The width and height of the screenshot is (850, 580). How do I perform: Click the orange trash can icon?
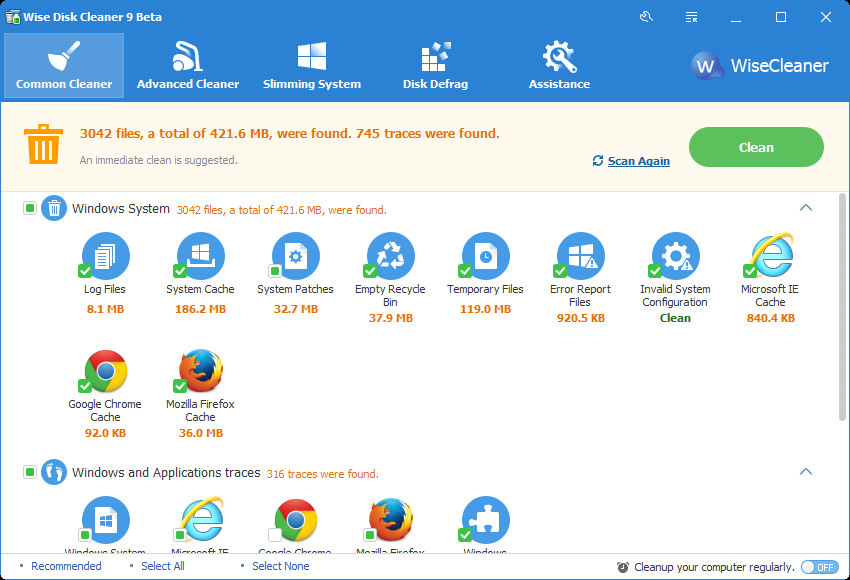(x=43, y=144)
